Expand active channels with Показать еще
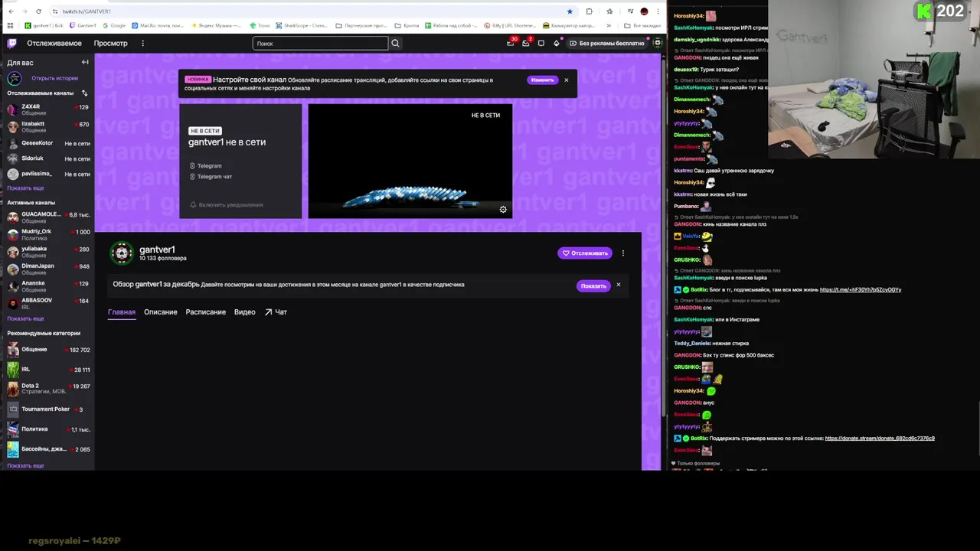Screen dimensions: 980x551 (x=25, y=318)
